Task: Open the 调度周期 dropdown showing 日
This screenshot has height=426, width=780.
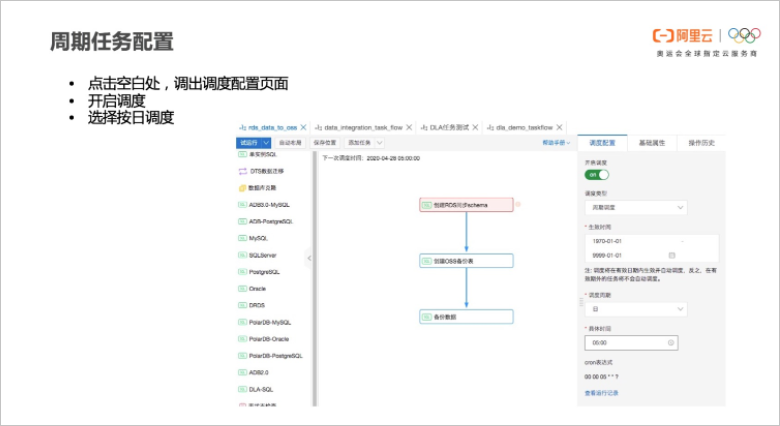Action: [636, 309]
